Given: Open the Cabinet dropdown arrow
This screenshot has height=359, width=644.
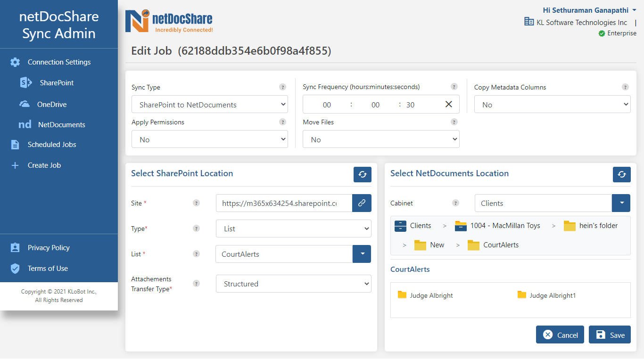Looking at the screenshot, I should click(621, 203).
